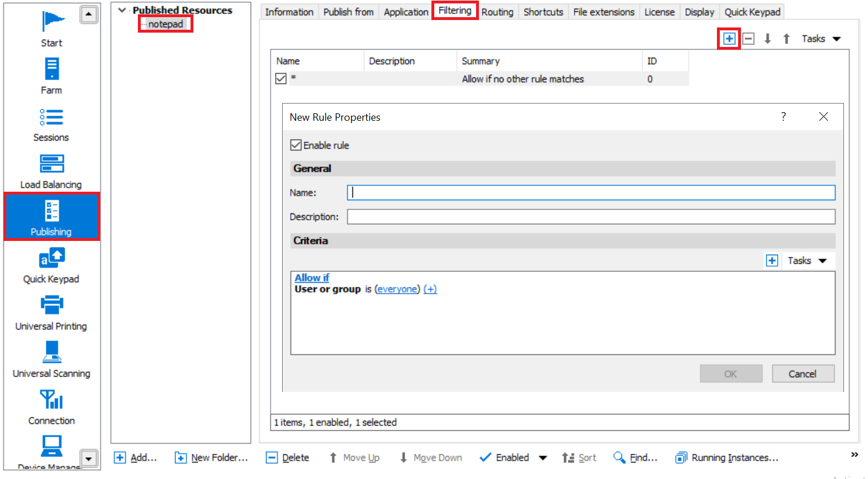
Task: Click the Cancel button in New Rule Properties
Action: (x=802, y=374)
